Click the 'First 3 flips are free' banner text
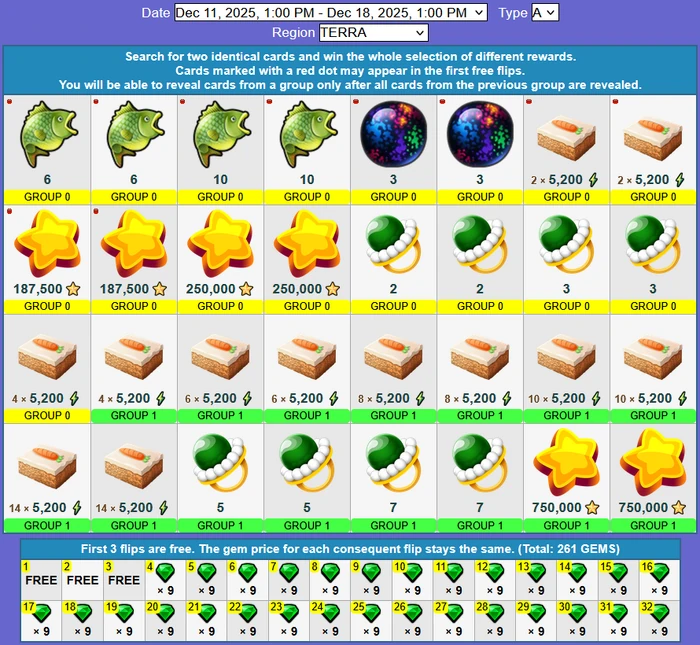Viewport: 700px width, 645px height. click(x=350, y=549)
